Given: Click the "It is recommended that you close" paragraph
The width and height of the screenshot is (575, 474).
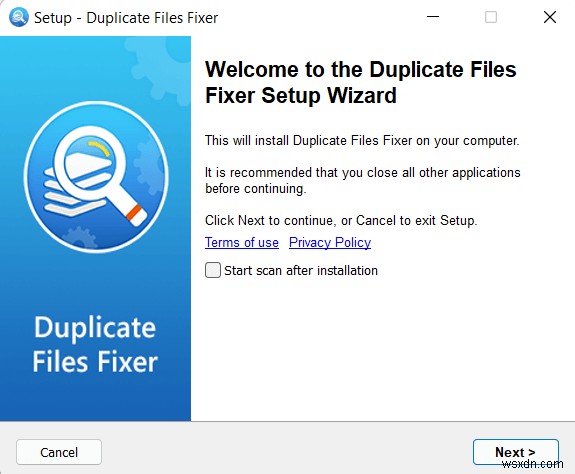Looking at the screenshot, I should tap(363, 180).
